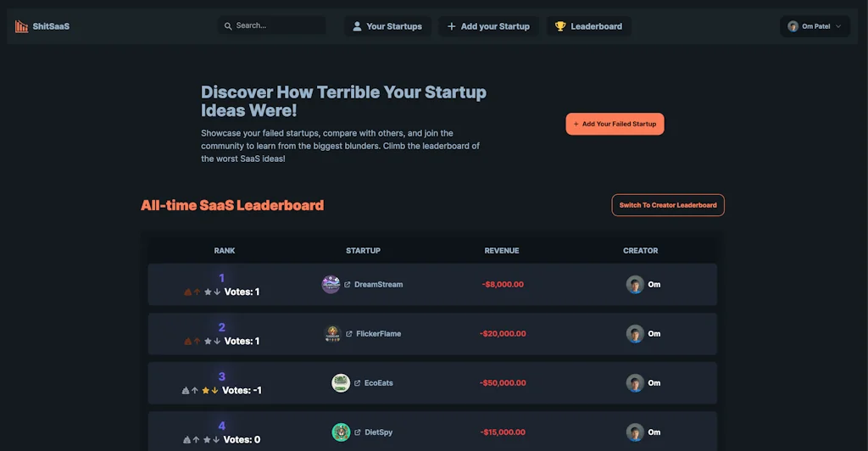Open DreamStream external link icon
This screenshot has height=451, width=868.
tap(348, 285)
